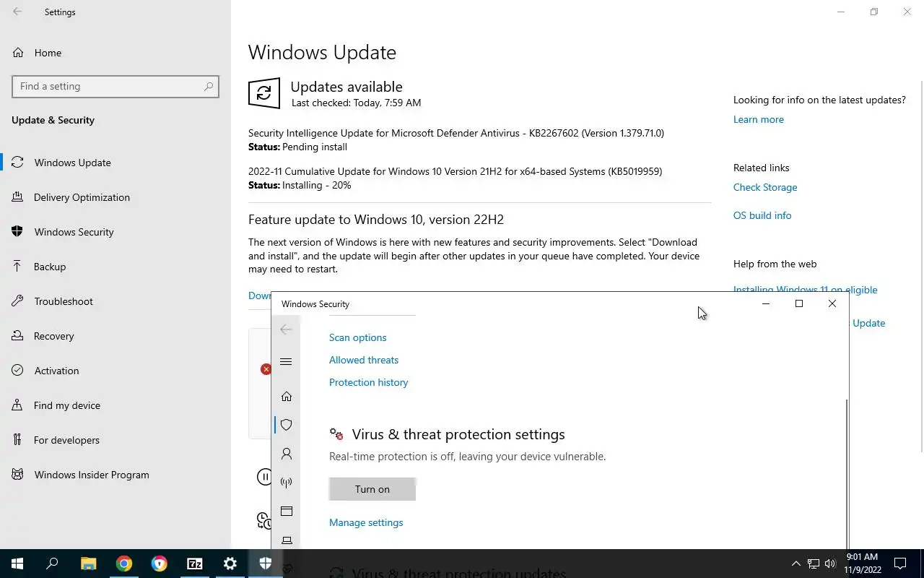924x578 pixels.
Task: Go to Windows Security Home icon
Action: pos(287,396)
